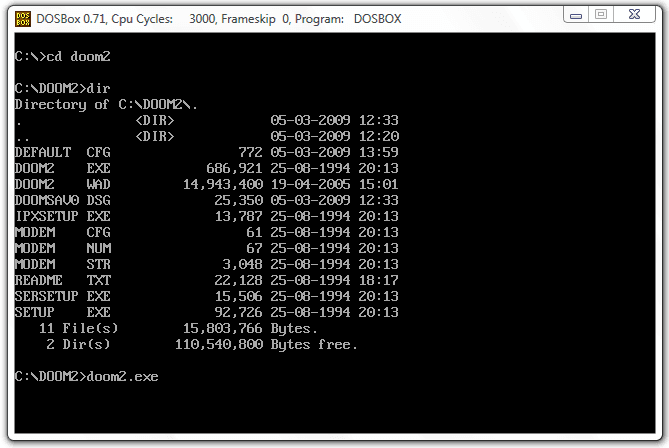Click the 'C:\DOOM2>dir' command line
The image size is (669, 448).
click(62, 88)
